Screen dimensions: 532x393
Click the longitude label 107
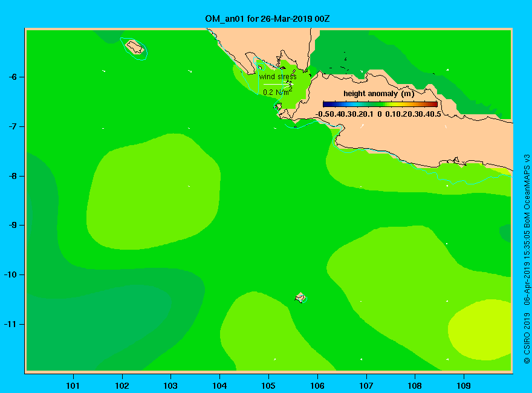tap(366, 386)
